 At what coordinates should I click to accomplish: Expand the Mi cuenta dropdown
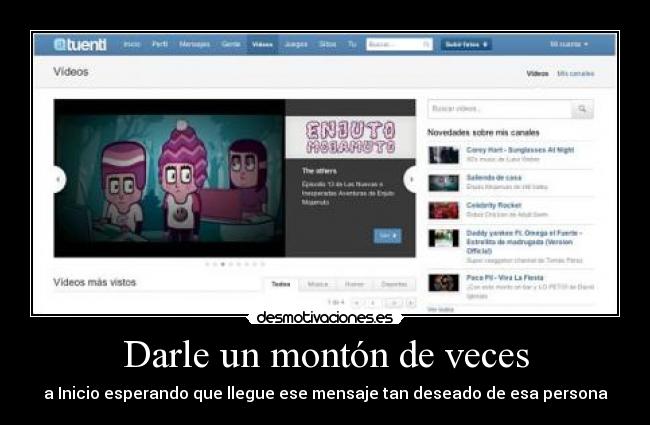point(569,44)
